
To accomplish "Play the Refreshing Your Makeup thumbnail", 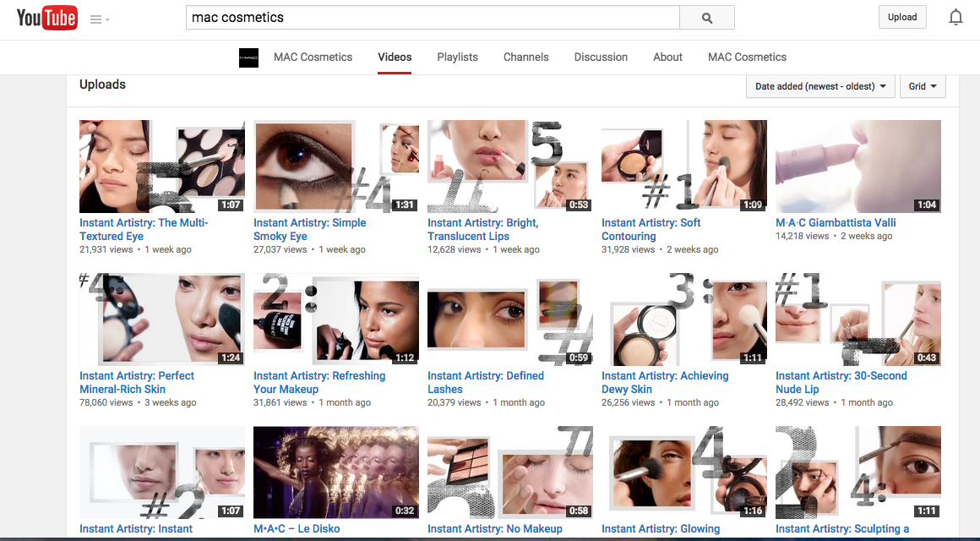I will (335, 319).
